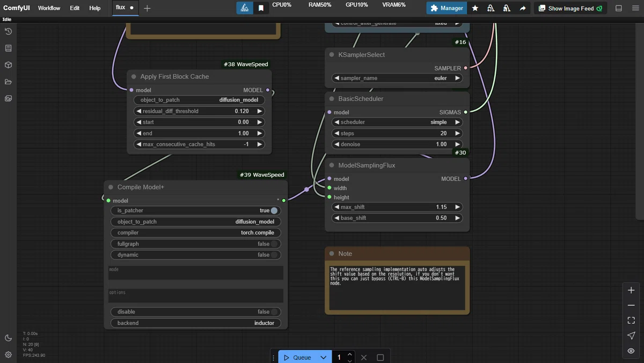Open the Help menu

[94, 8]
